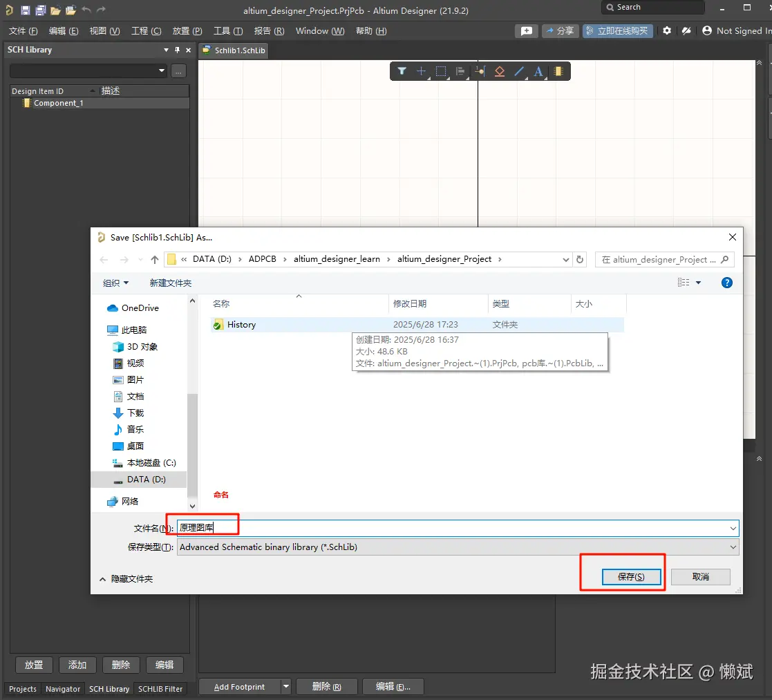Click the Redo arrow in title bar

pyautogui.click(x=101, y=10)
